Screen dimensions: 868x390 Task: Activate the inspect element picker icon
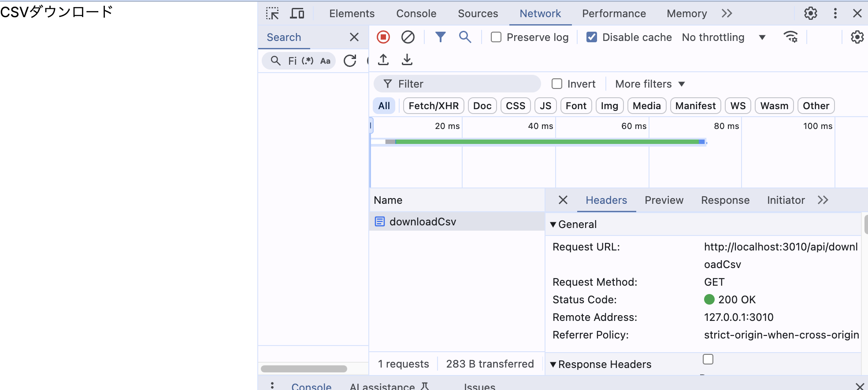tap(272, 14)
